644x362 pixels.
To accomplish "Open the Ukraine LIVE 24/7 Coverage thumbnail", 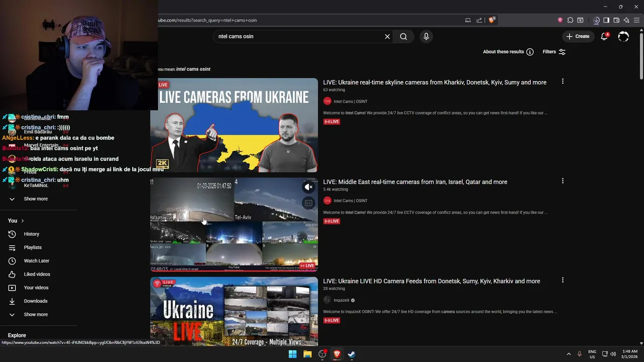I will [234, 312].
